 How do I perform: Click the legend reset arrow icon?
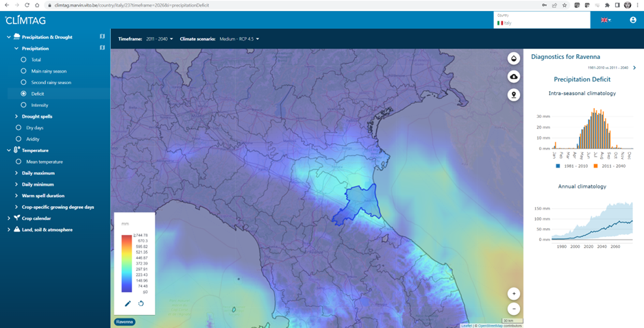coord(141,303)
